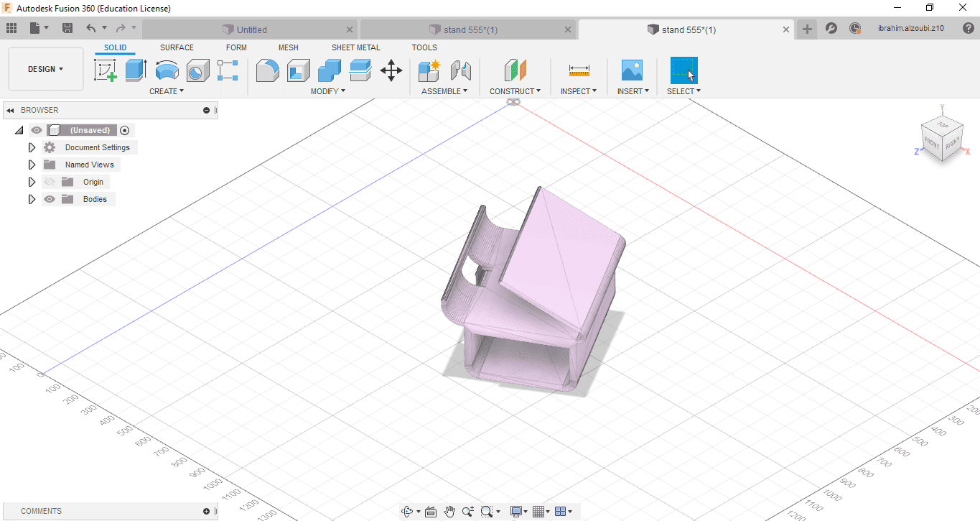Select the Rectangular Pattern tool

pyautogui.click(x=228, y=70)
